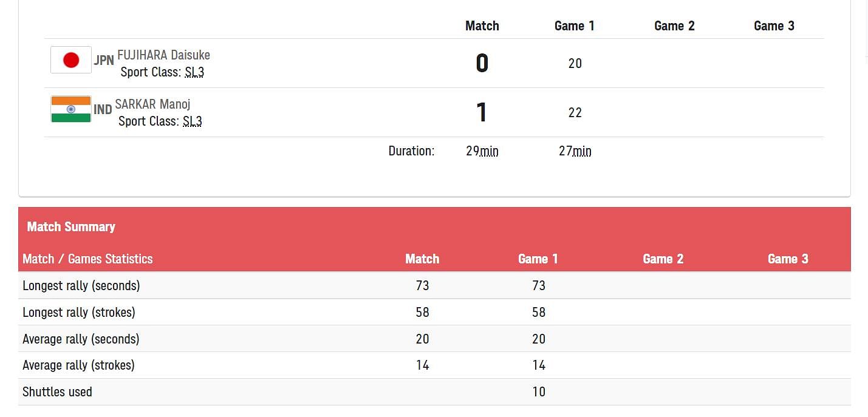Click Fujihara's match score 0
Viewport: 868px width, 417px height.
click(482, 63)
